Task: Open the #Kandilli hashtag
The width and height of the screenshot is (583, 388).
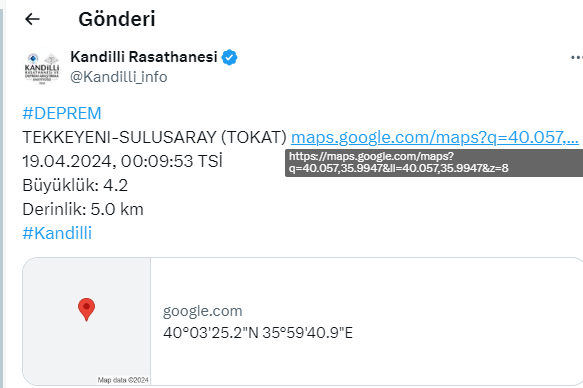Action: 57,233
